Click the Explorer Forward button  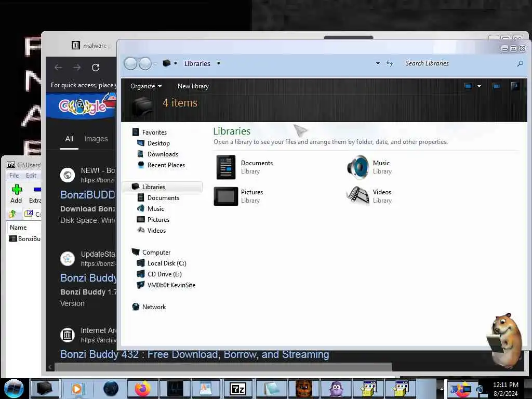coord(145,63)
